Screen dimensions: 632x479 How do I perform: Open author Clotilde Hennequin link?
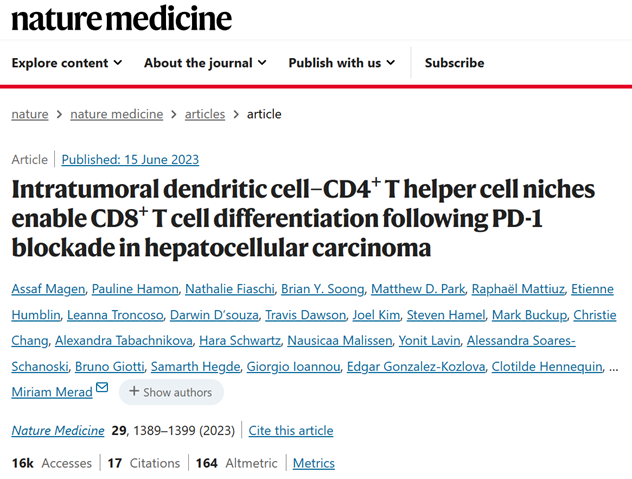click(x=547, y=367)
